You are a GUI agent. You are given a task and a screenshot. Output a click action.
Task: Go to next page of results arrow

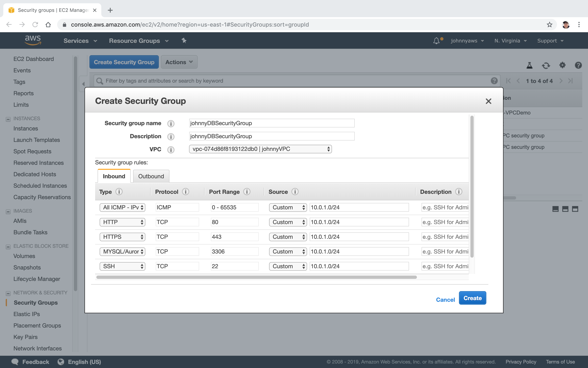pyautogui.click(x=561, y=81)
